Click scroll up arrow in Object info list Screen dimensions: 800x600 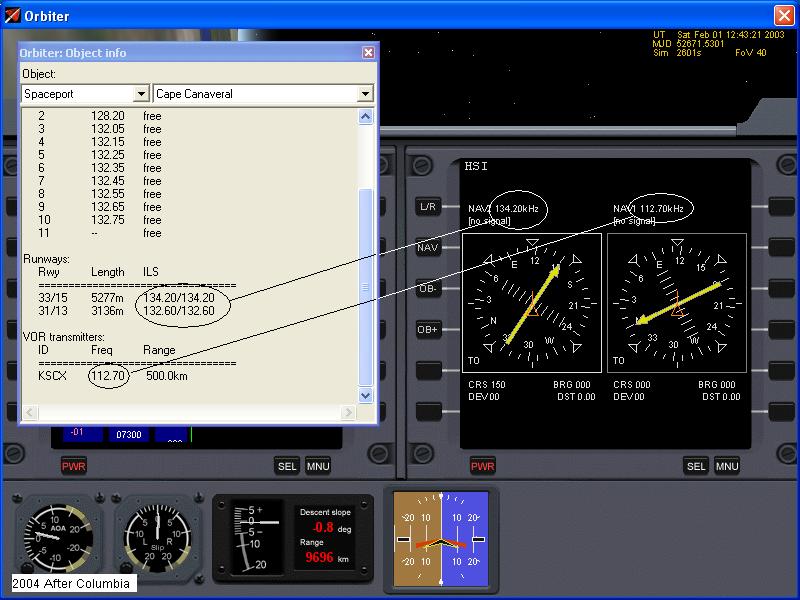click(365, 117)
